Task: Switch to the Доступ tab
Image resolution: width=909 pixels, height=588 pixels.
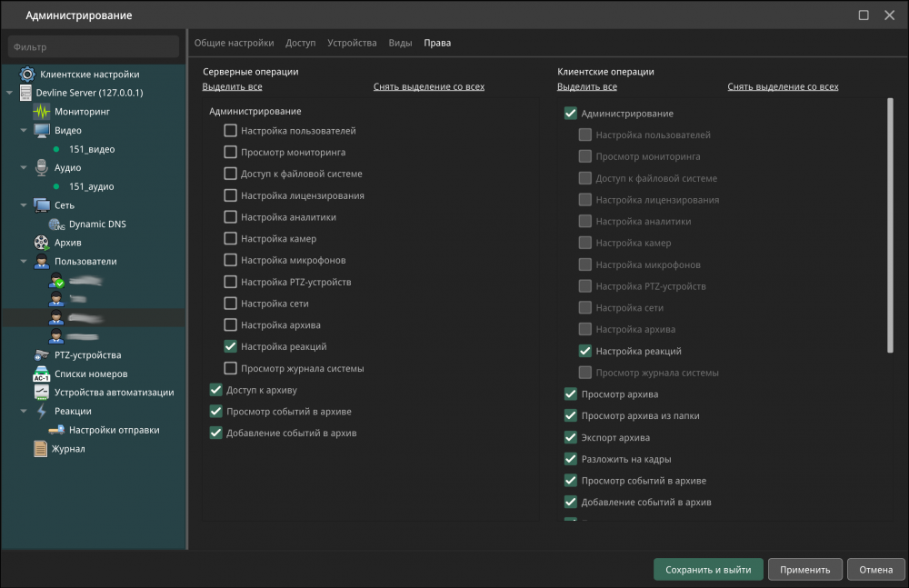Action: pos(300,43)
